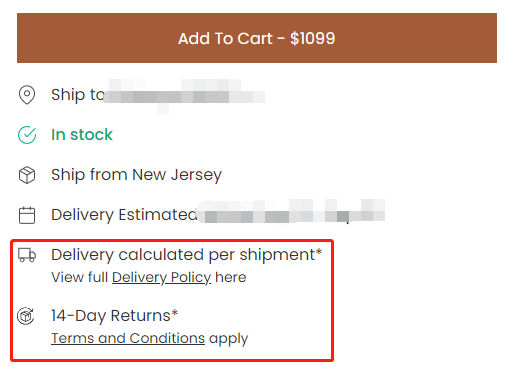Click the $1099 price on the button
This screenshot has height=379, width=519.
(x=312, y=38)
